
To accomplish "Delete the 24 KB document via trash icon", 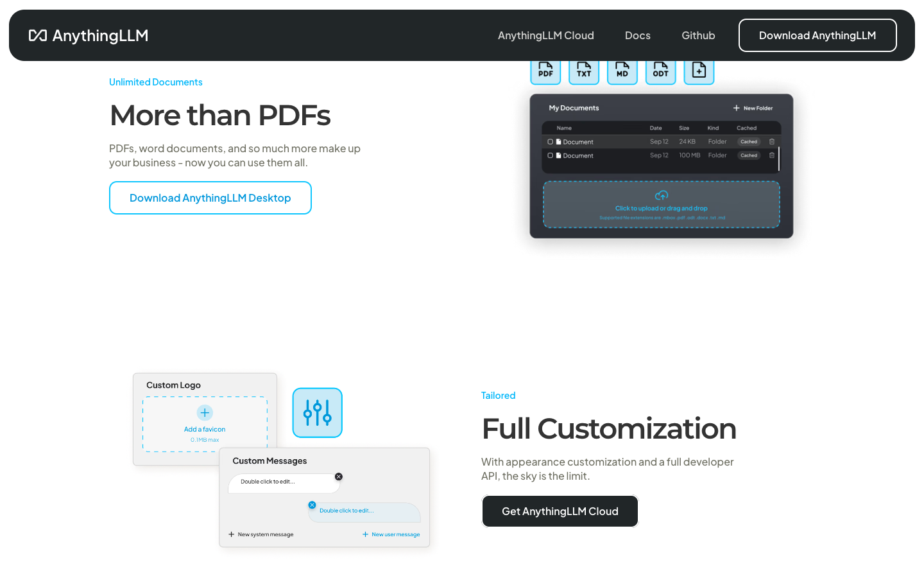I will click(x=772, y=142).
